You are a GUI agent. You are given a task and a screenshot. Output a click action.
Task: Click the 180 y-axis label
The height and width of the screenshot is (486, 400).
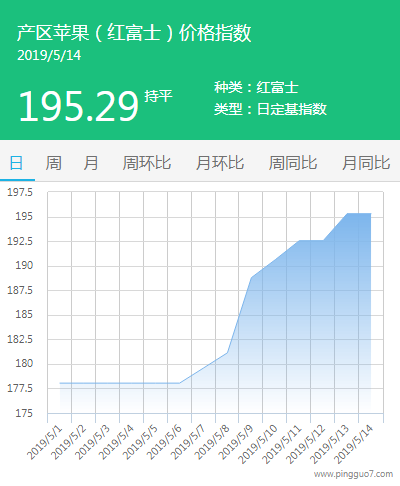[24, 364]
